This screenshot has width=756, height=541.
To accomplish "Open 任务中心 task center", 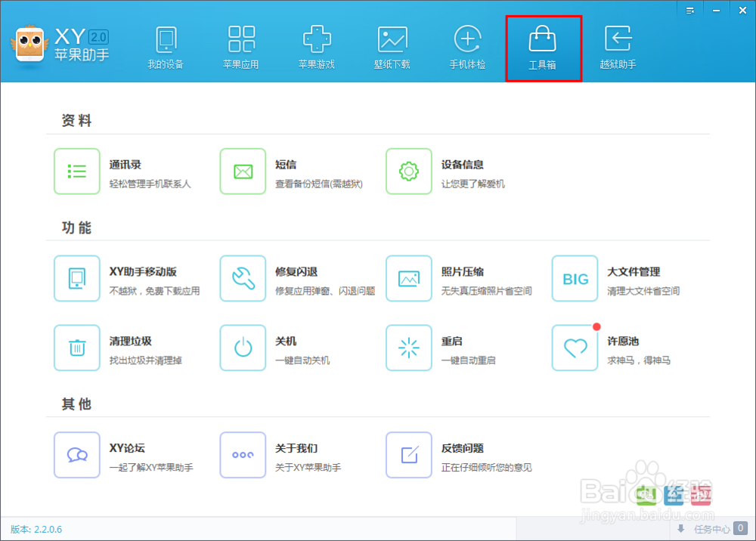I will point(711,530).
